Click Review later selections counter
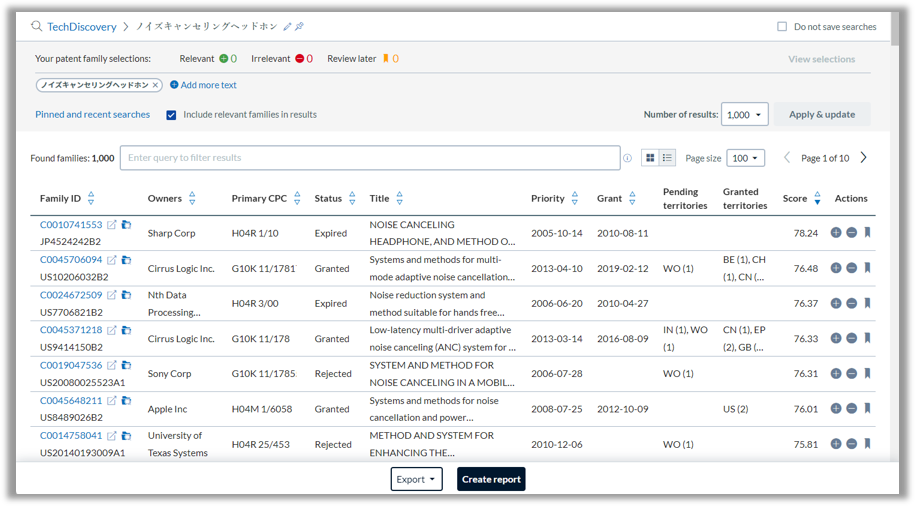Screen dimensions: 915x506 [363, 58]
